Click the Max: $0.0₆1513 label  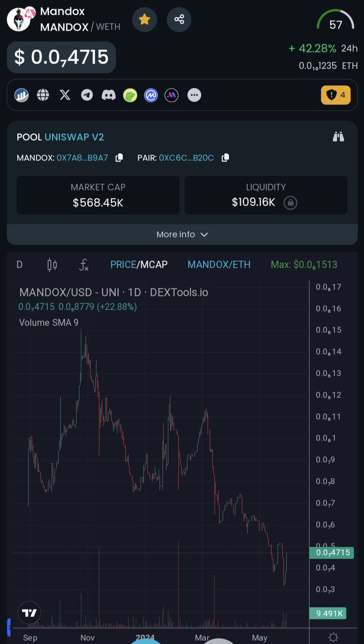click(304, 265)
